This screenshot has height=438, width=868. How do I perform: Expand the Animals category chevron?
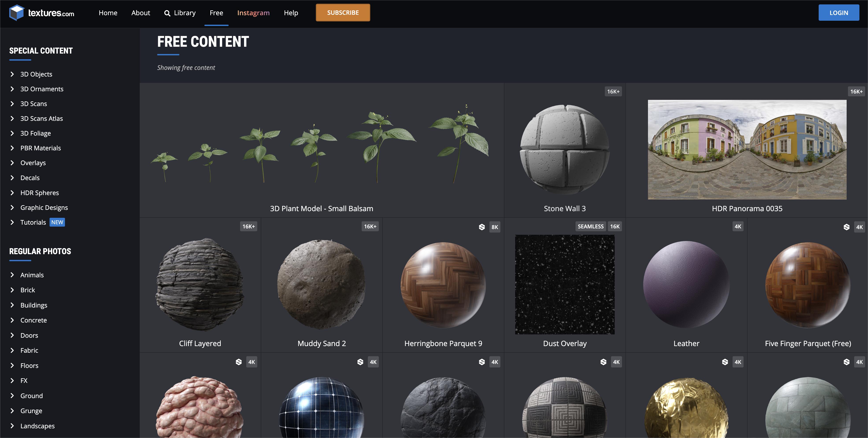click(12, 275)
